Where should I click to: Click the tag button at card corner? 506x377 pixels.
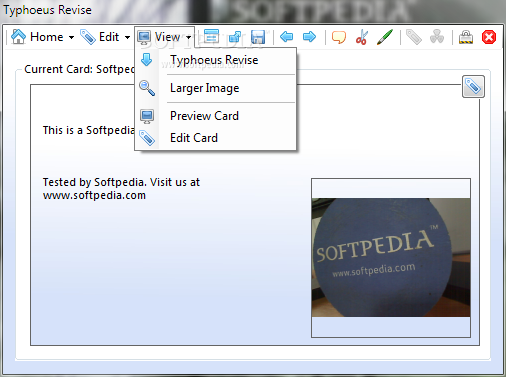coord(473,87)
